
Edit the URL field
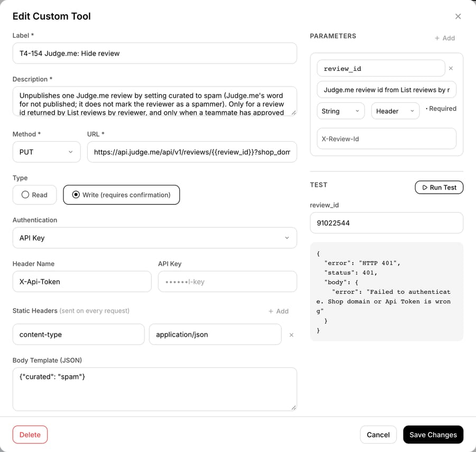pos(192,152)
